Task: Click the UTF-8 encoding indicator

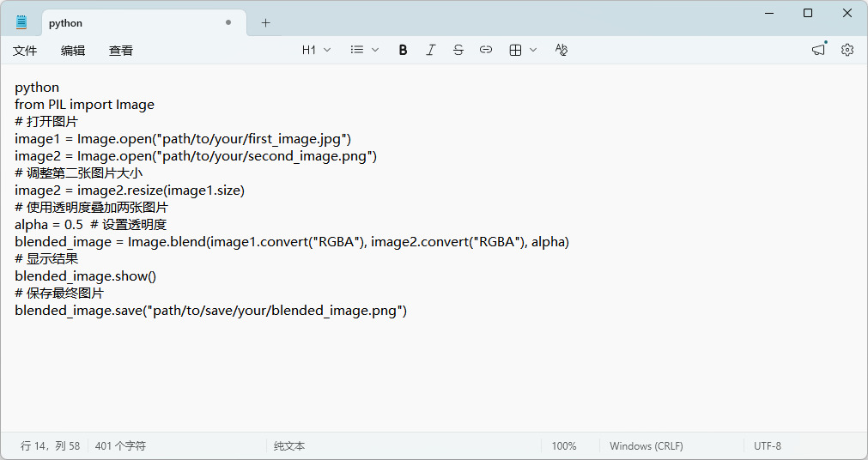Action: (768, 446)
